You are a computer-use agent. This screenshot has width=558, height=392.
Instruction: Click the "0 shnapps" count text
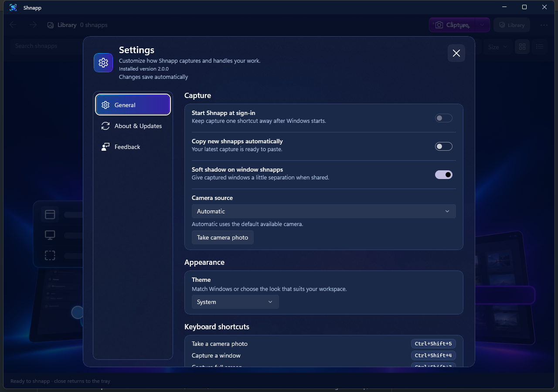[x=94, y=25]
